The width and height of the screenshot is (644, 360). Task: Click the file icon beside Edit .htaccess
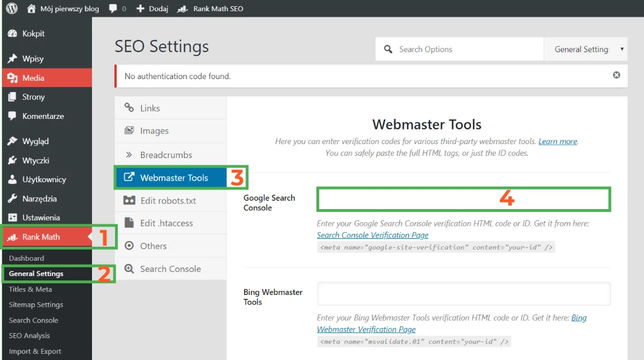click(129, 223)
